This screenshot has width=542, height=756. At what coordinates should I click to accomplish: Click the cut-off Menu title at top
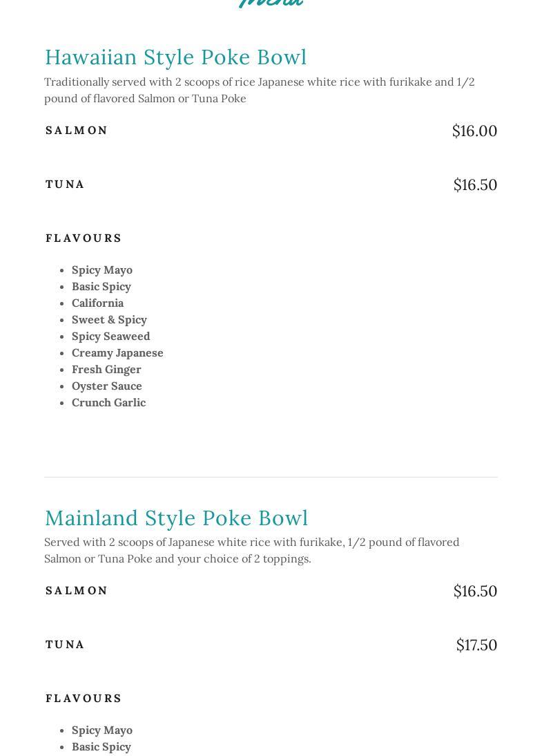coord(271,3)
